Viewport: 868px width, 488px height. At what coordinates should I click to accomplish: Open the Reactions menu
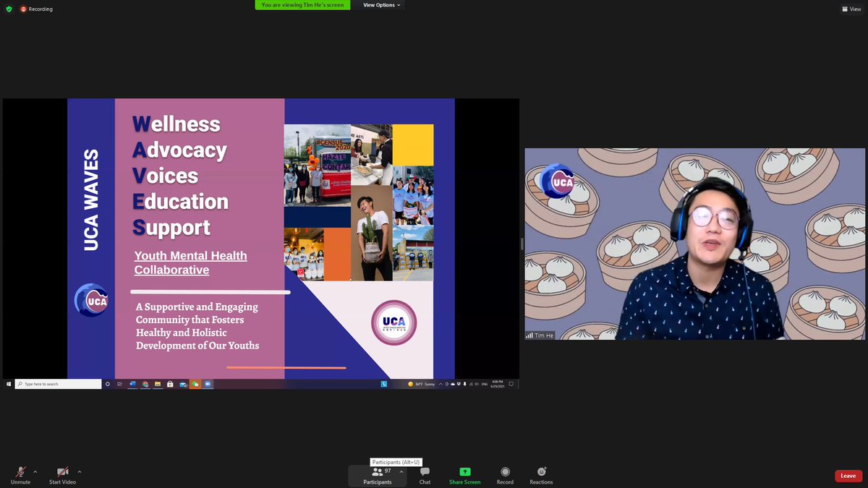(541, 475)
